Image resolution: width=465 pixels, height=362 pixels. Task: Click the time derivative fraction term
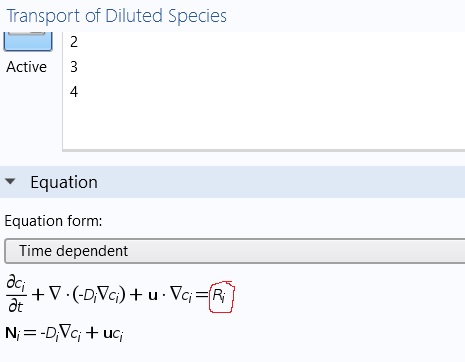click(16, 294)
